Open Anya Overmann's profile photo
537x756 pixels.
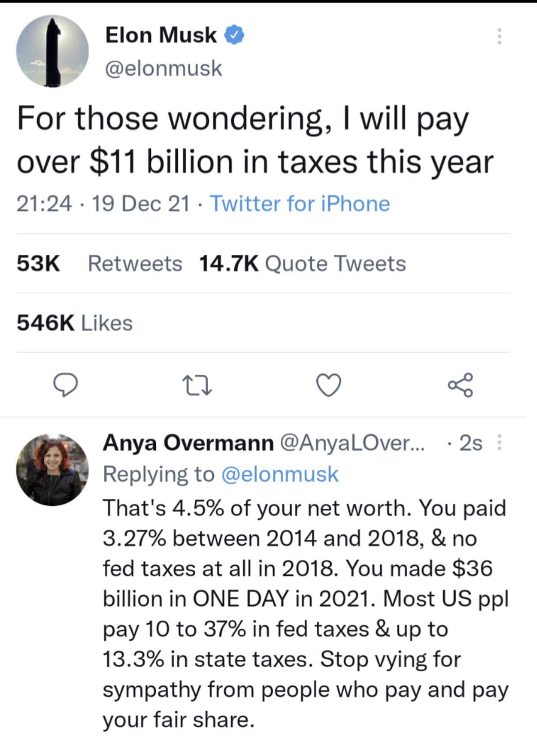[52, 470]
